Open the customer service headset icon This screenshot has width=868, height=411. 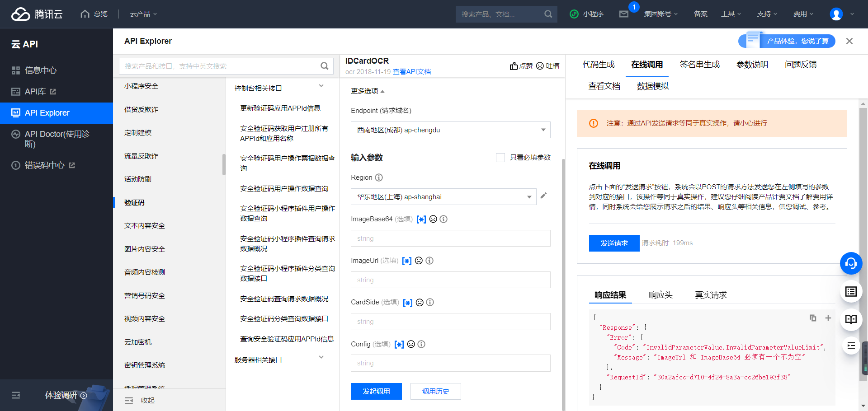click(x=851, y=263)
